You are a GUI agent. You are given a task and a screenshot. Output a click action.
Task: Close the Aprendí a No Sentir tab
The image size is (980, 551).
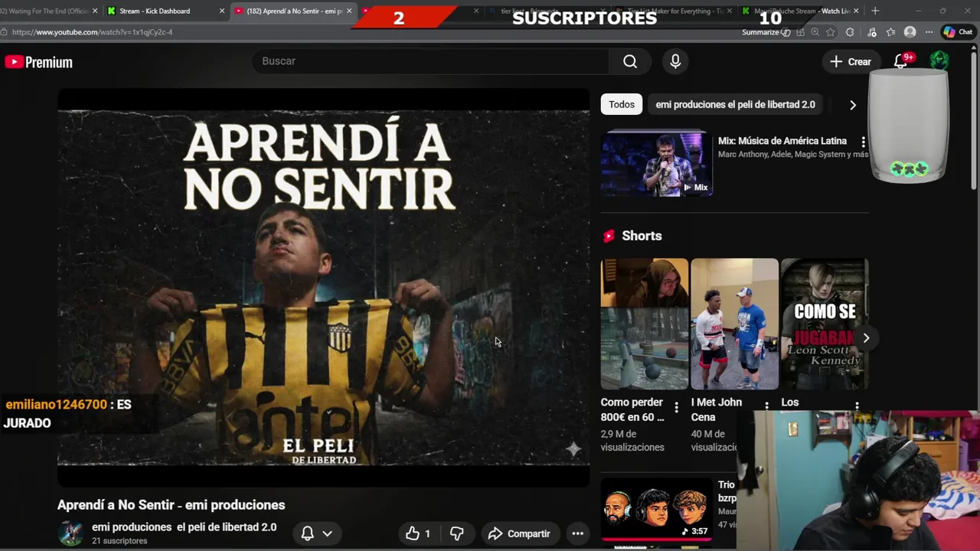coord(349,11)
